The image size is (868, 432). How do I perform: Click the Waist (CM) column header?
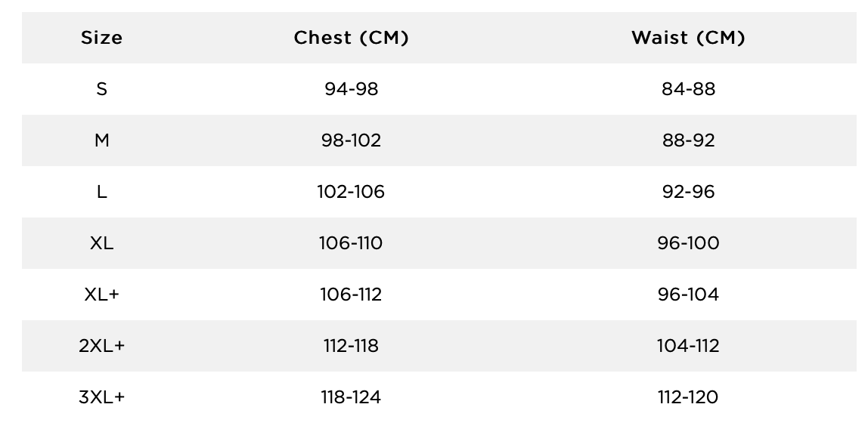(688, 38)
